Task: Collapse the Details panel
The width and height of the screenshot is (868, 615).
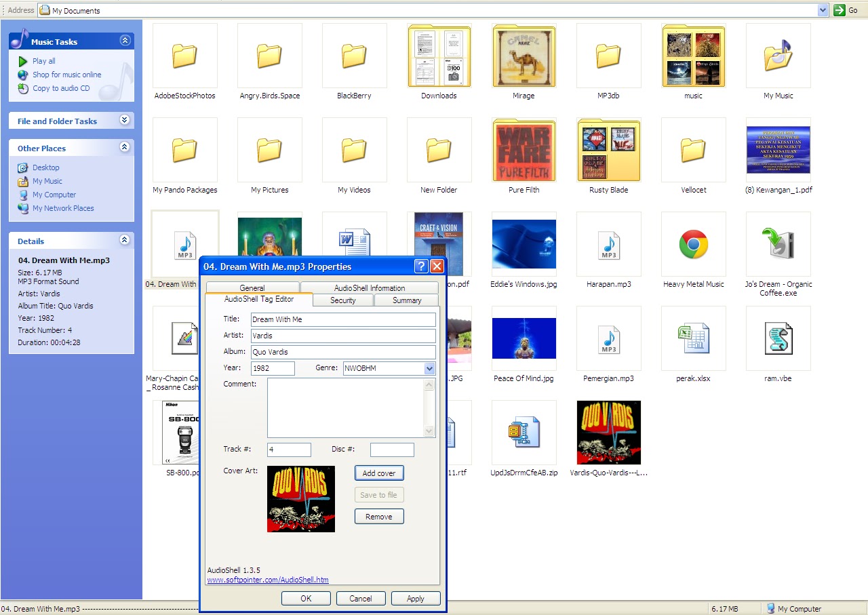Action: pos(125,240)
